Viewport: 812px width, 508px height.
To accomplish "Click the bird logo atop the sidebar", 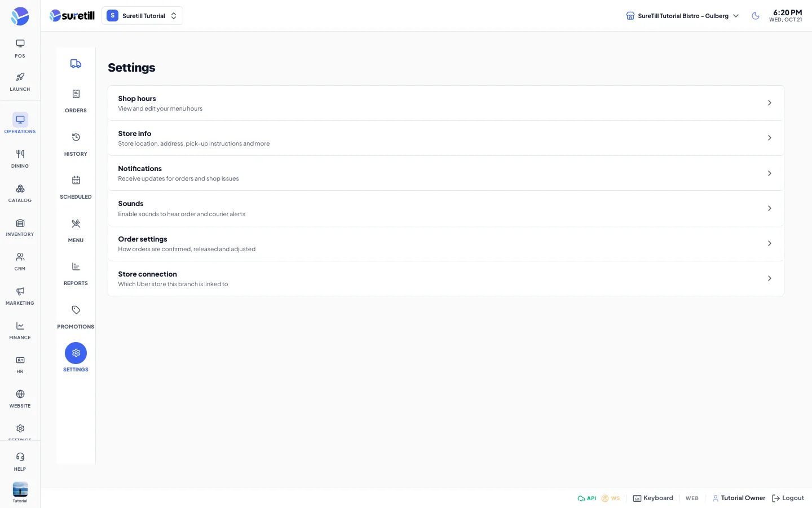I will [x=20, y=16].
